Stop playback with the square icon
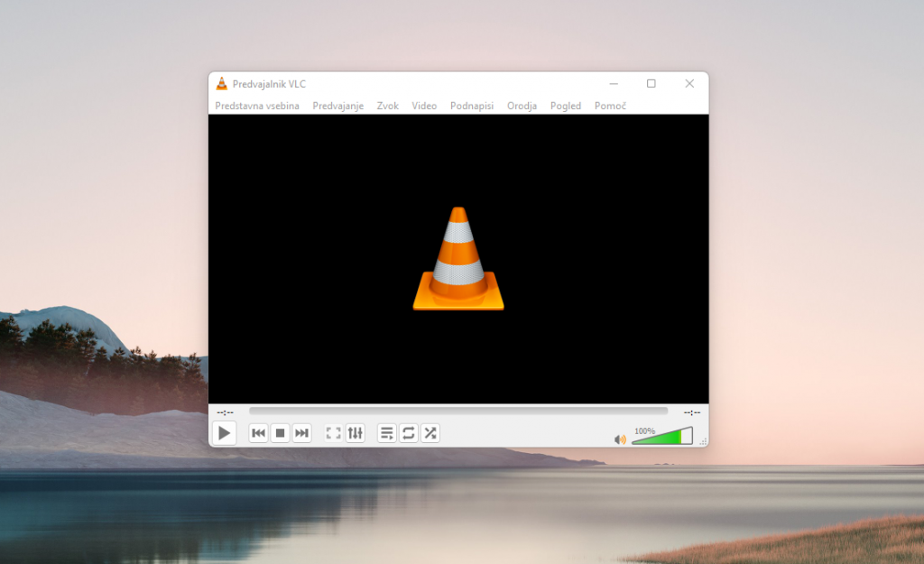924x564 pixels. pyautogui.click(x=280, y=433)
